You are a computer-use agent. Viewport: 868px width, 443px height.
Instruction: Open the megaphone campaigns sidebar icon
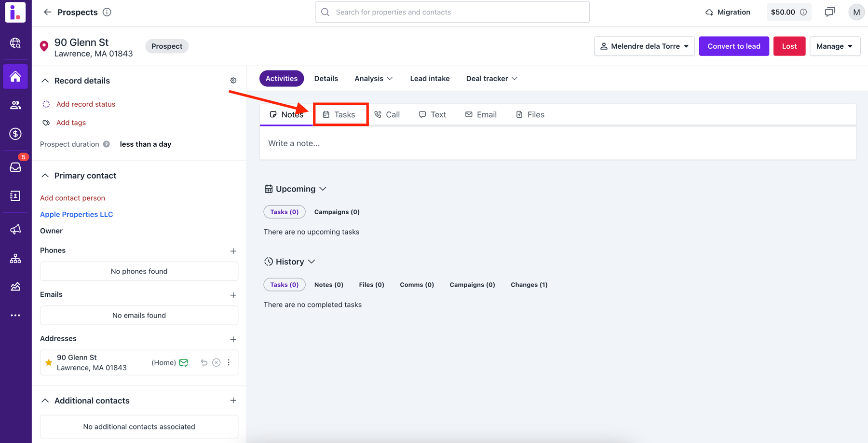15,229
